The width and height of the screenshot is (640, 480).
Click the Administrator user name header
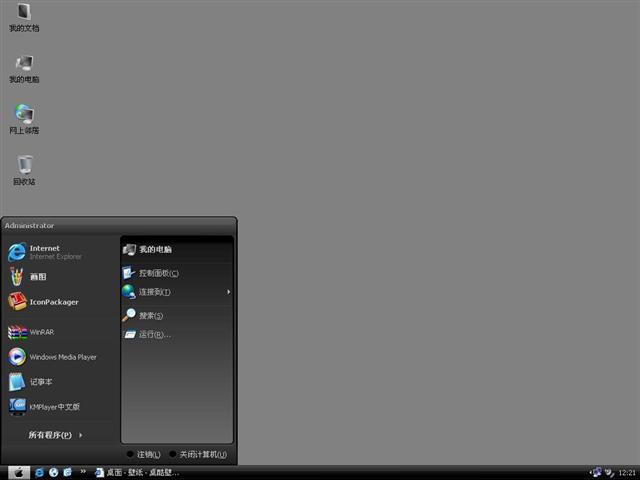point(29,226)
